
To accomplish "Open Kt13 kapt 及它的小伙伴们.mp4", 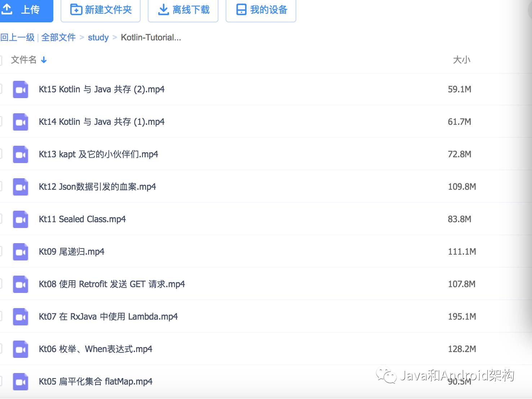I will click(x=98, y=154).
